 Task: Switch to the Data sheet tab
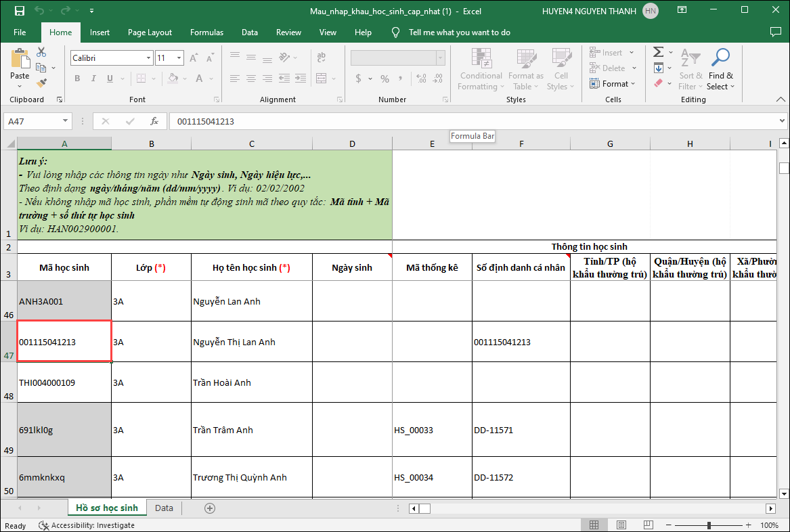tap(164, 508)
